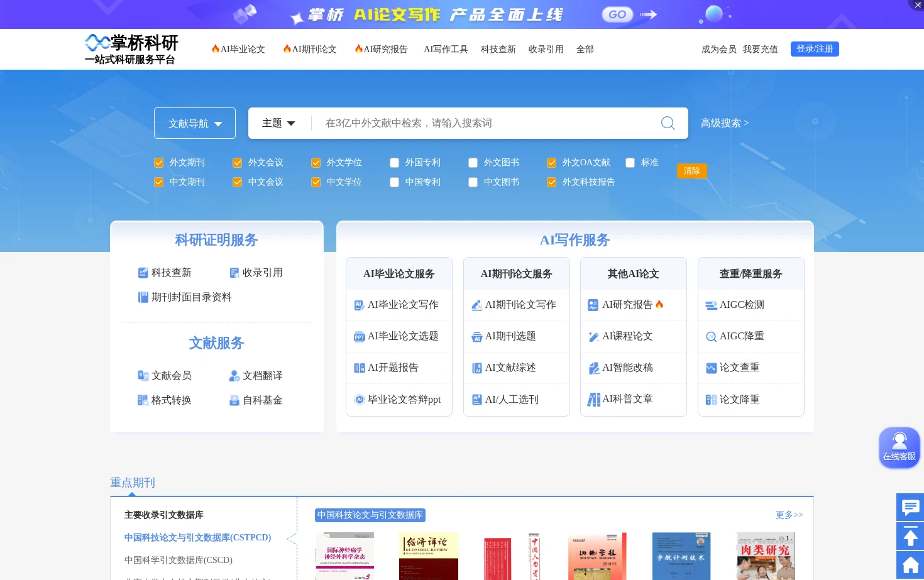The height and width of the screenshot is (580, 924).
Task: Open AI期刊论文 in the top nav
Action: coord(310,49)
